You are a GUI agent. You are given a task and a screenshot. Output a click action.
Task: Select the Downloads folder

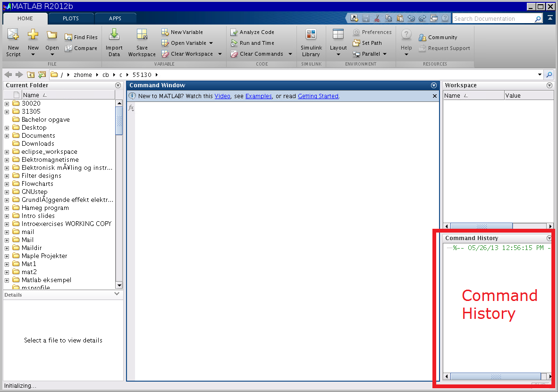[x=38, y=143]
